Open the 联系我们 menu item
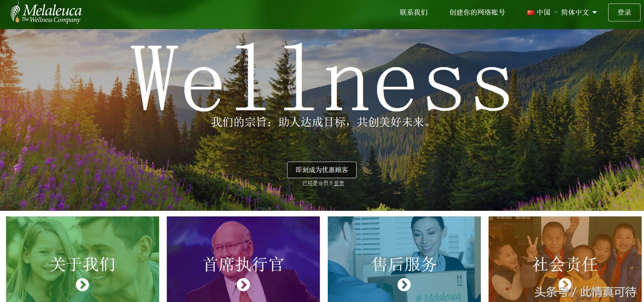Image resolution: width=644 pixels, height=302 pixels. 413,13
